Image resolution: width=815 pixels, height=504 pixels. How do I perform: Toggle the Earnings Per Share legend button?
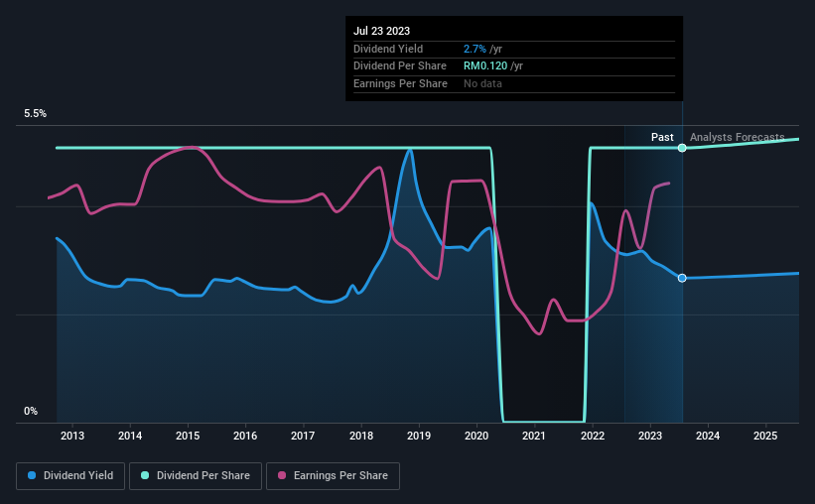(333, 476)
